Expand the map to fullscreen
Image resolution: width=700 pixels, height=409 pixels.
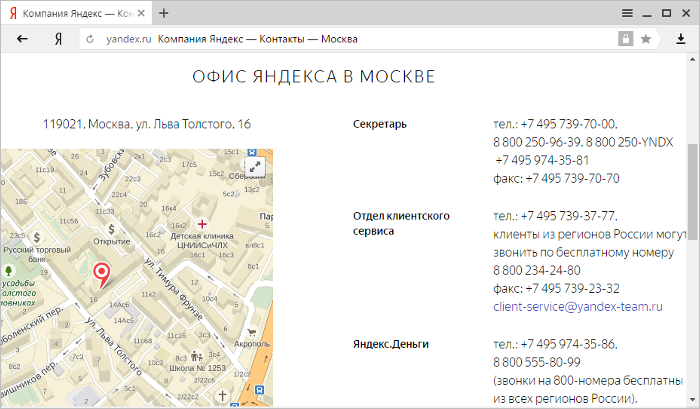point(255,167)
